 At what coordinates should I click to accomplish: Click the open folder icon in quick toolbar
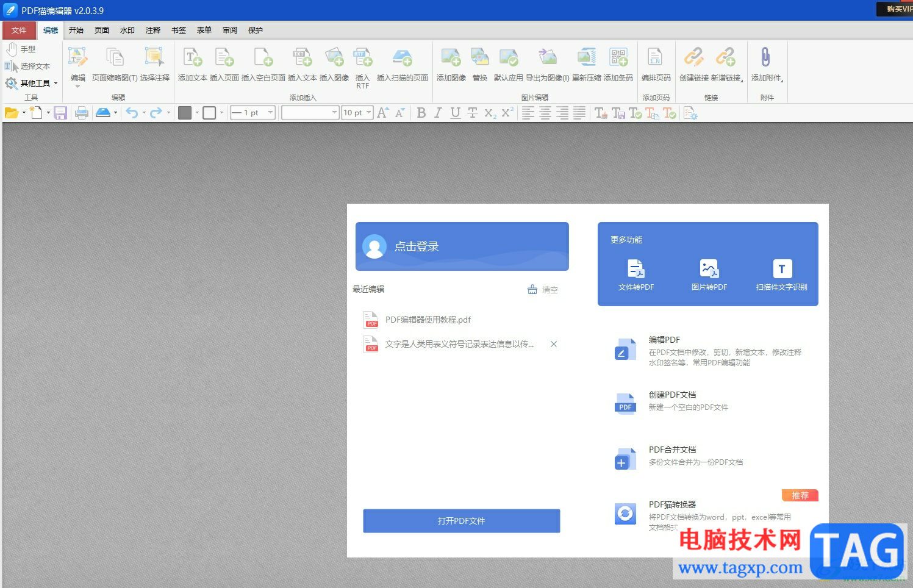point(12,113)
